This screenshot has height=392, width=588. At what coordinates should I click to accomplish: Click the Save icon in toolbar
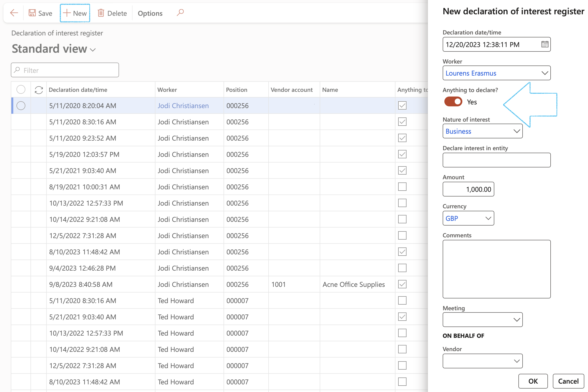(32, 12)
